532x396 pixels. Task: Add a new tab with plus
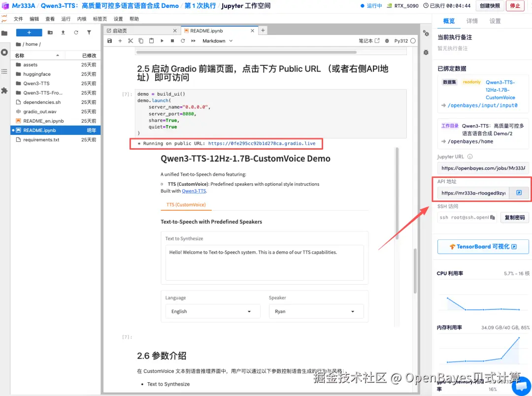(x=263, y=30)
